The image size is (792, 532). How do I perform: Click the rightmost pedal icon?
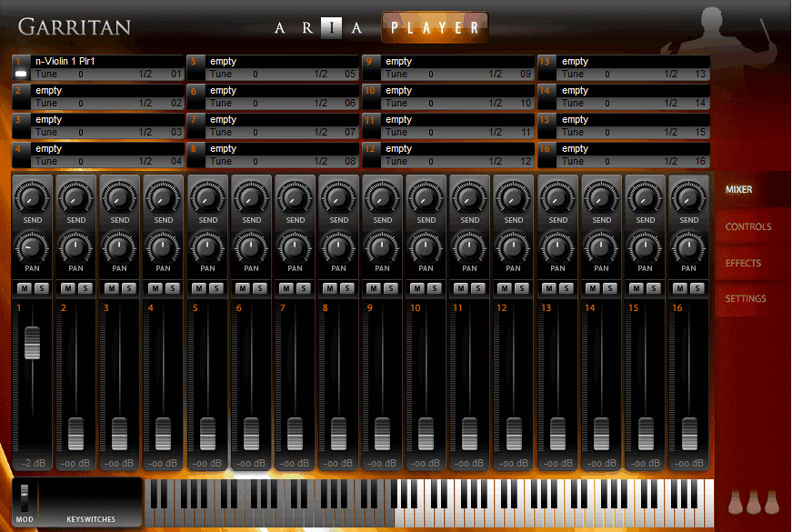click(x=772, y=503)
